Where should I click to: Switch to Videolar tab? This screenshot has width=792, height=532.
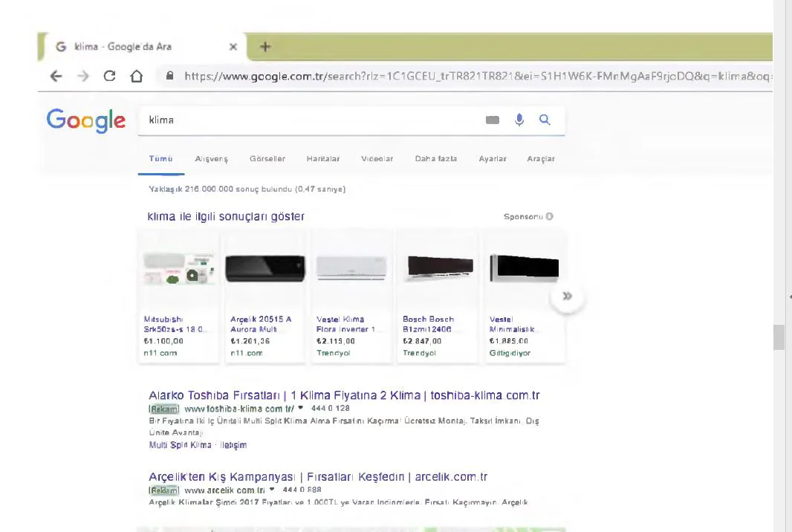[x=377, y=159]
